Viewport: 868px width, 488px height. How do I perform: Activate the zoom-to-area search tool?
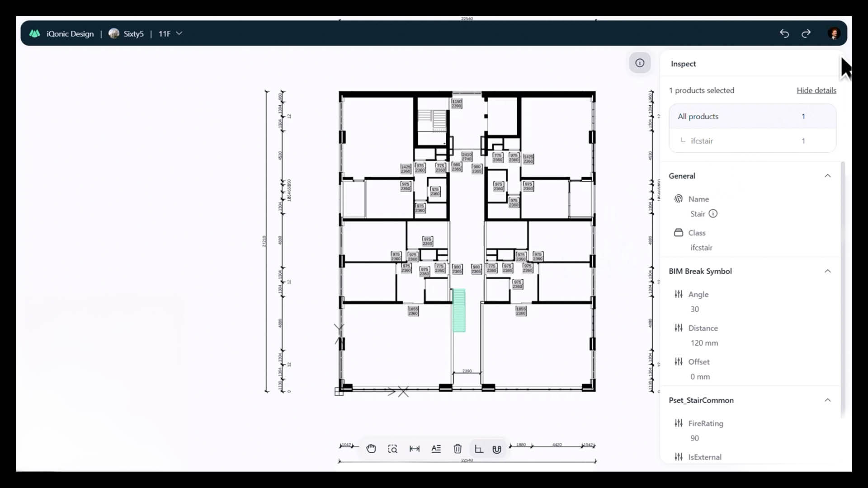coord(392,449)
